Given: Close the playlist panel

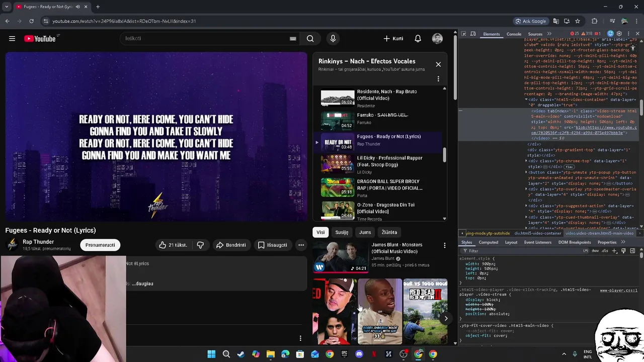Looking at the screenshot, I should pos(438,64).
